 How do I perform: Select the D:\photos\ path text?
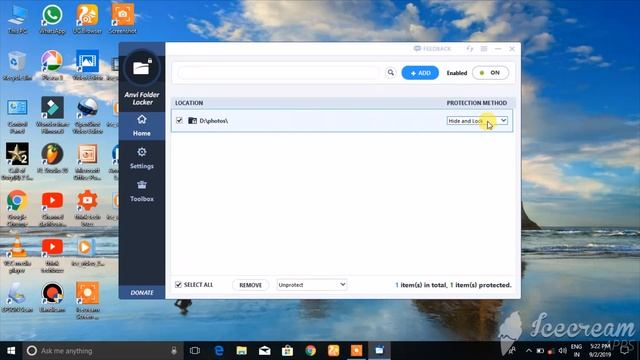tap(213, 121)
